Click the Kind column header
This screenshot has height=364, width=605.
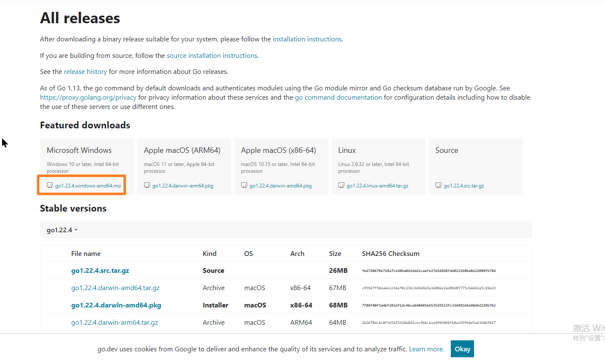click(210, 253)
